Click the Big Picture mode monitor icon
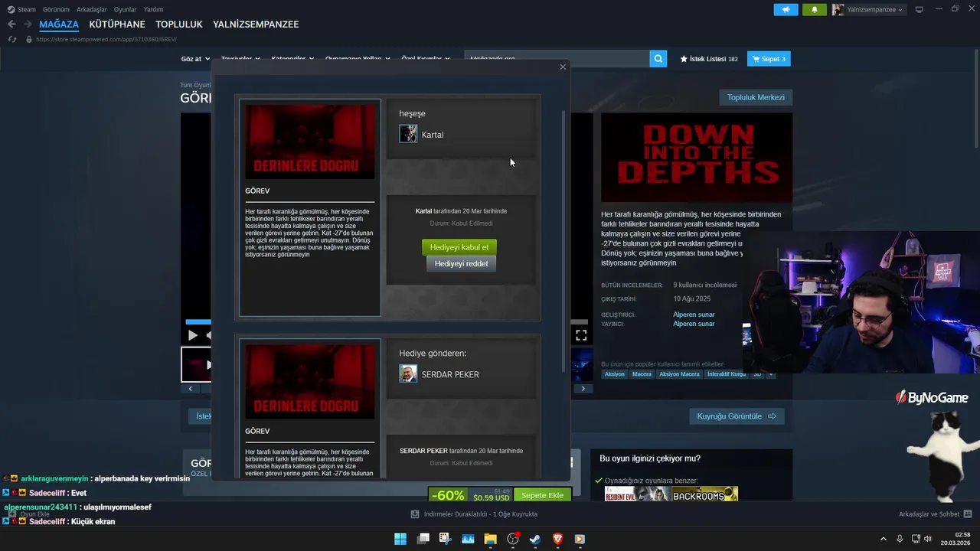 pyautogui.click(x=919, y=9)
